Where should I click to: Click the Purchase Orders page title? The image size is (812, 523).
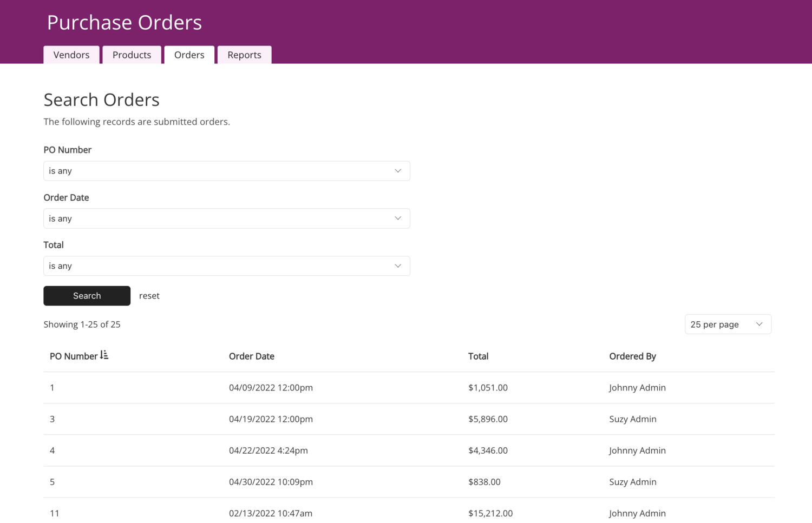tap(124, 22)
